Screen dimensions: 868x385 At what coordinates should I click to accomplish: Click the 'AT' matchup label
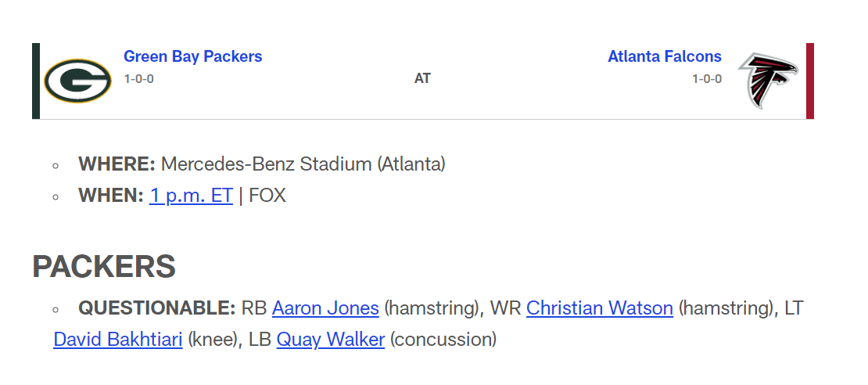422,79
